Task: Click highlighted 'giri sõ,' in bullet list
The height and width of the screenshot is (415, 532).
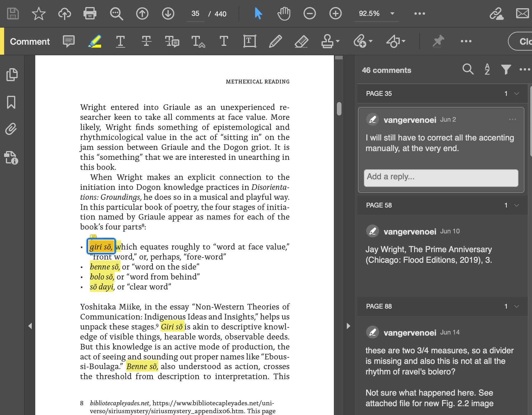Action: tap(101, 246)
